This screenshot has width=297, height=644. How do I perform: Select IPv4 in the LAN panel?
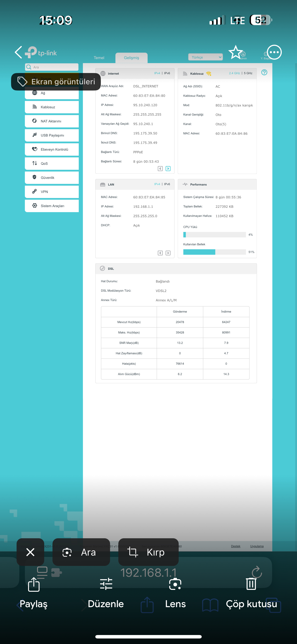pyautogui.click(x=157, y=184)
